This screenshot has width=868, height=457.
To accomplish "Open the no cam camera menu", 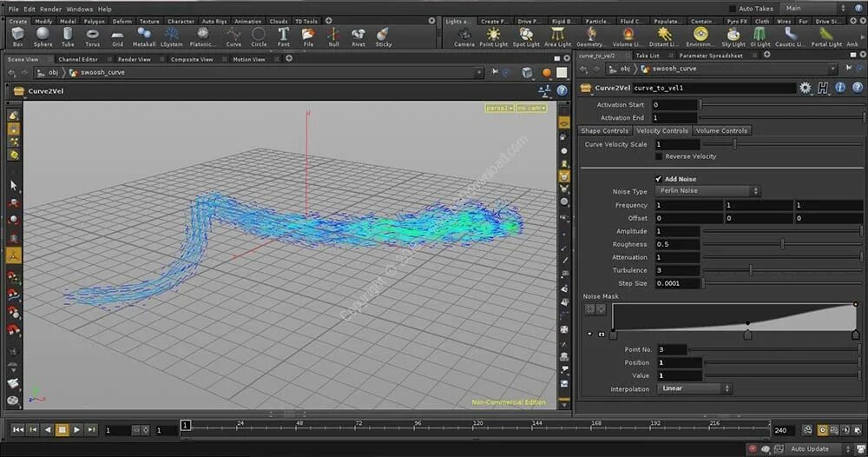I will (x=531, y=108).
